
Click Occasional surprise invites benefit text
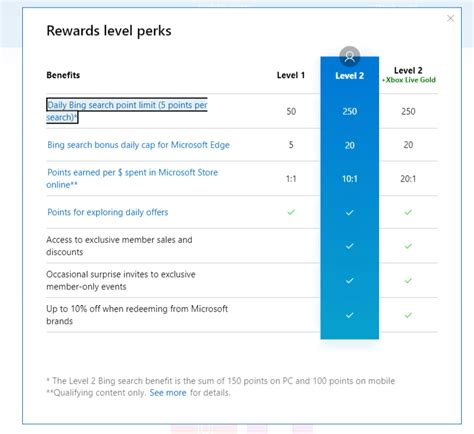tap(121, 280)
